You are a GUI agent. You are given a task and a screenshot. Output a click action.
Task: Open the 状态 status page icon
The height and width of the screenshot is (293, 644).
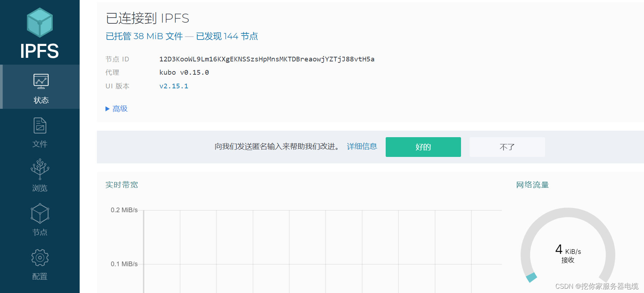pos(41,81)
